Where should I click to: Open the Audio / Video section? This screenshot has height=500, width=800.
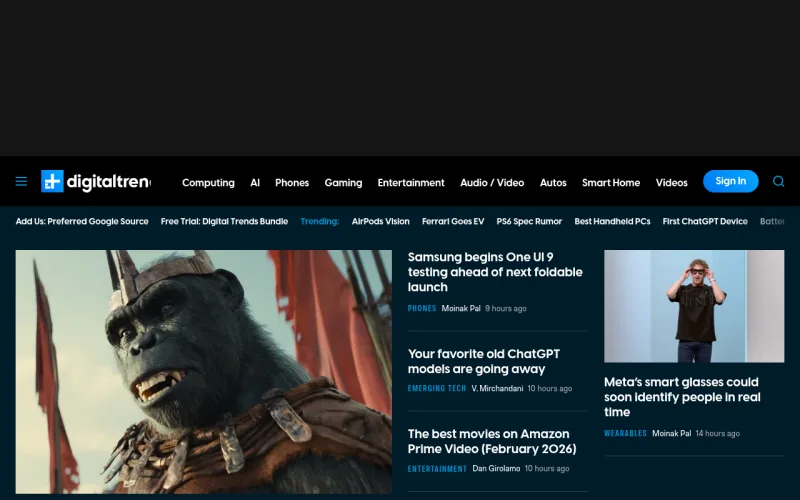(x=492, y=183)
